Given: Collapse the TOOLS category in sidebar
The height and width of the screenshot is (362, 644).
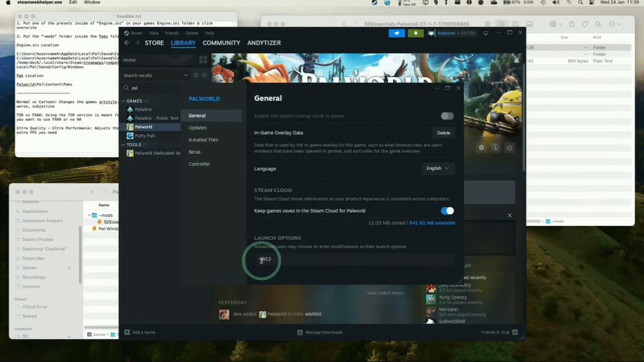Looking at the screenshot, I should pyautogui.click(x=123, y=144).
